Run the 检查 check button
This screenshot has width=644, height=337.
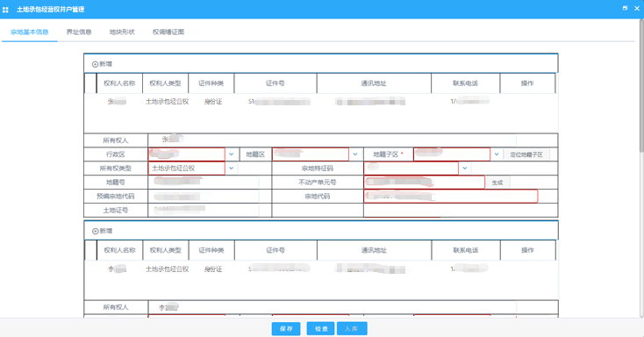click(321, 328)
